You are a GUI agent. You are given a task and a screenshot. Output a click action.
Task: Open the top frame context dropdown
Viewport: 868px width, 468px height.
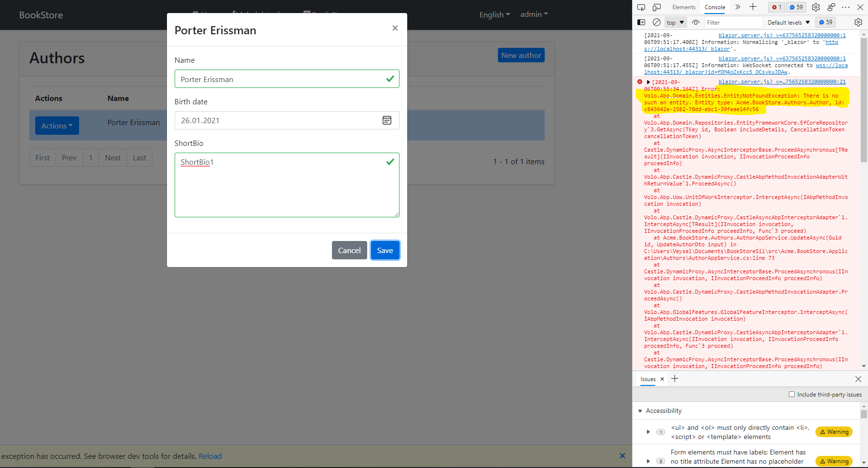675,22
